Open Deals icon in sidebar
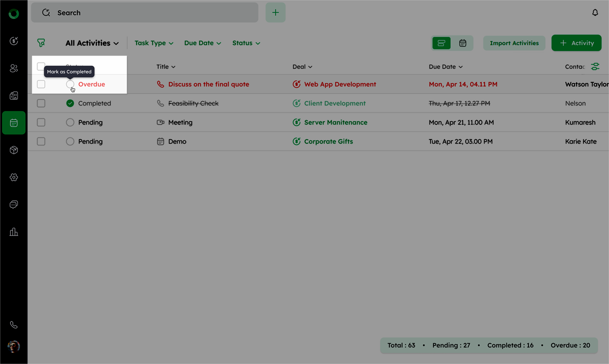 pos(14,41)
